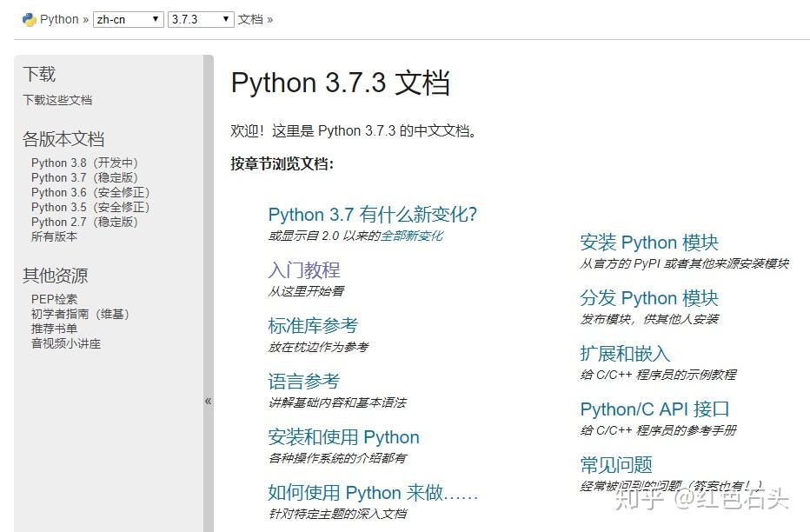Click the 全部新变化 link

[410, 235]
